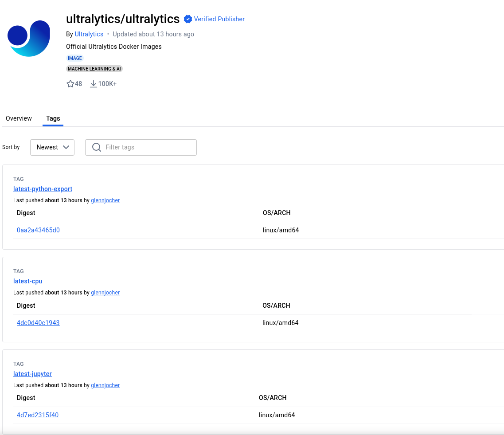
Task: Open the Ultralytics publisher link
Action: [x=89, y=34]
